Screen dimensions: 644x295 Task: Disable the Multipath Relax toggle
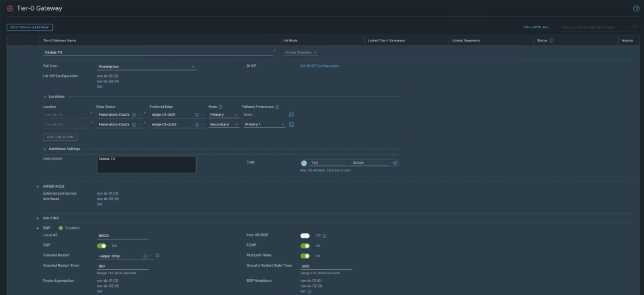coord(305,256)
